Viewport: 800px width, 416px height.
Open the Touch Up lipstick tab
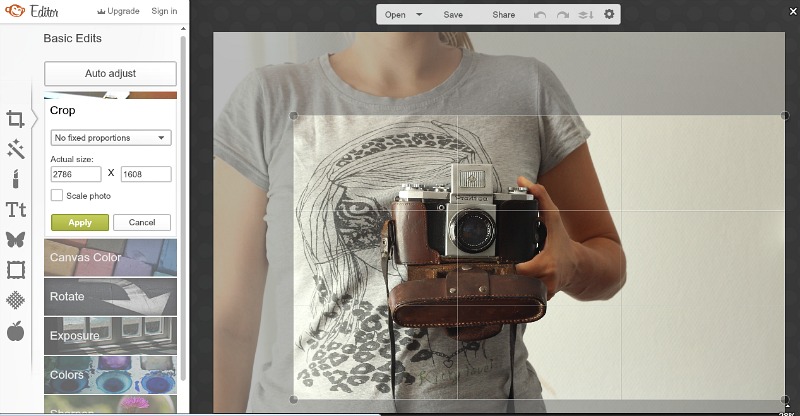pyautogui.click(x=16, y=179)
